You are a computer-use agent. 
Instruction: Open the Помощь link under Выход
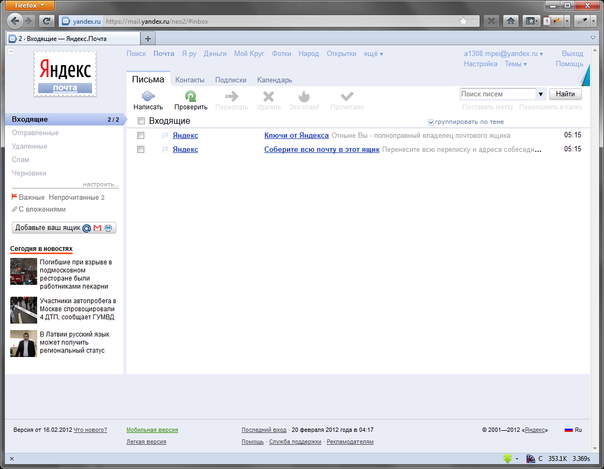coord(569,64)
